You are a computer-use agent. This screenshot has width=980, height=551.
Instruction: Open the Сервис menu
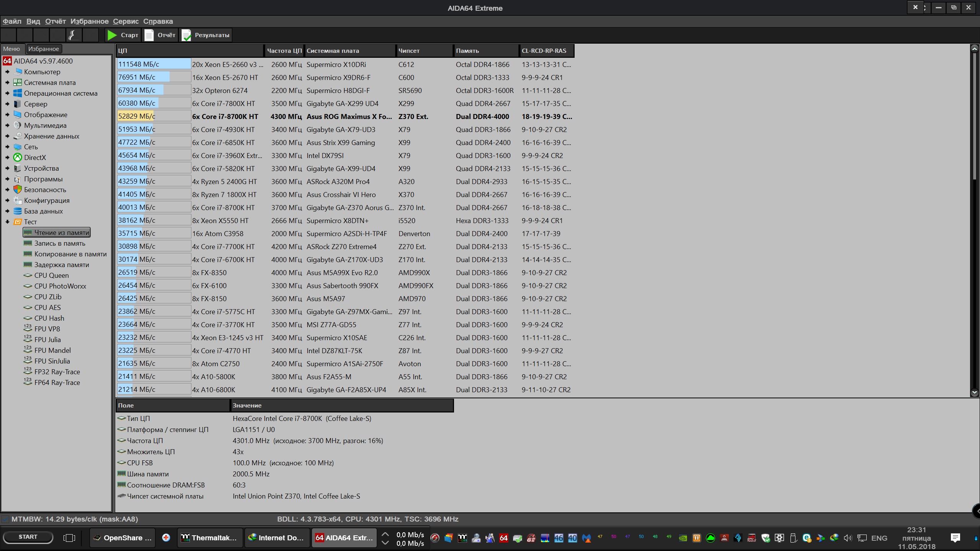tap(126, 21)
